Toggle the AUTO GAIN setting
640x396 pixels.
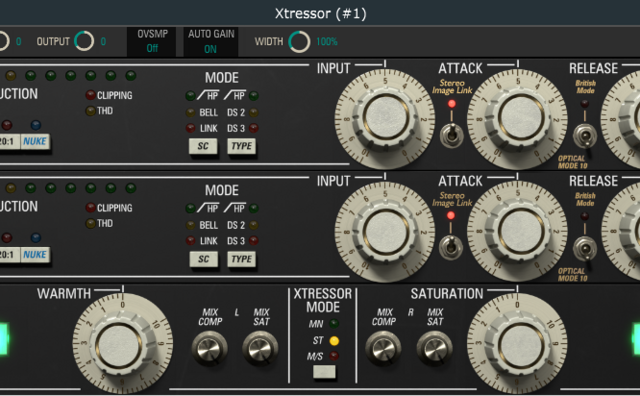coord(211,41)
